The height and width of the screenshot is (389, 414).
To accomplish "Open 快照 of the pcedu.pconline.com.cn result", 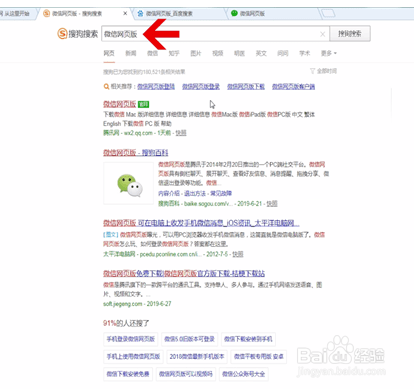I will tap(238, 254).
